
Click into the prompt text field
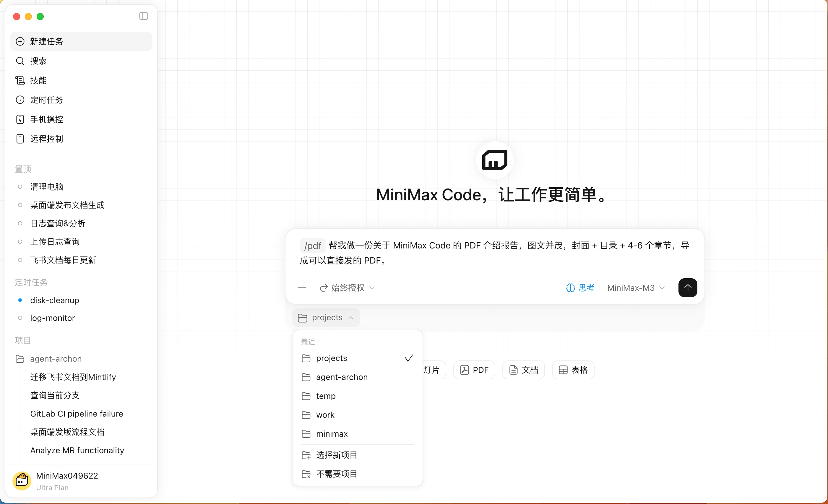tap(495, 253)
